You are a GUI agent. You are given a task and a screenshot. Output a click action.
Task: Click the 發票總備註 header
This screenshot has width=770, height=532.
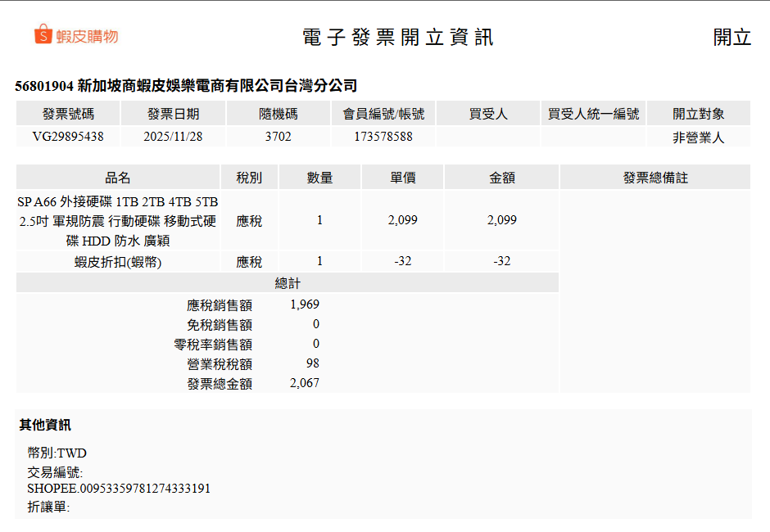coord(654,178)
